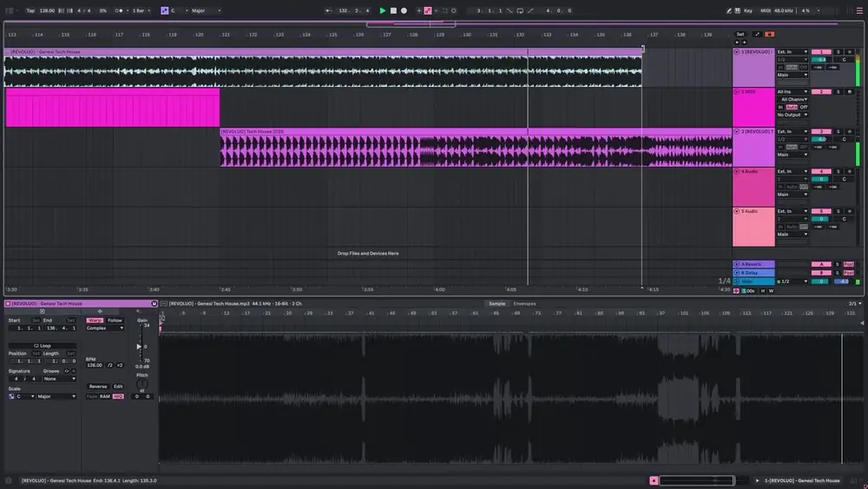Toggle the HiQ button in Clip View

point(118,397)
